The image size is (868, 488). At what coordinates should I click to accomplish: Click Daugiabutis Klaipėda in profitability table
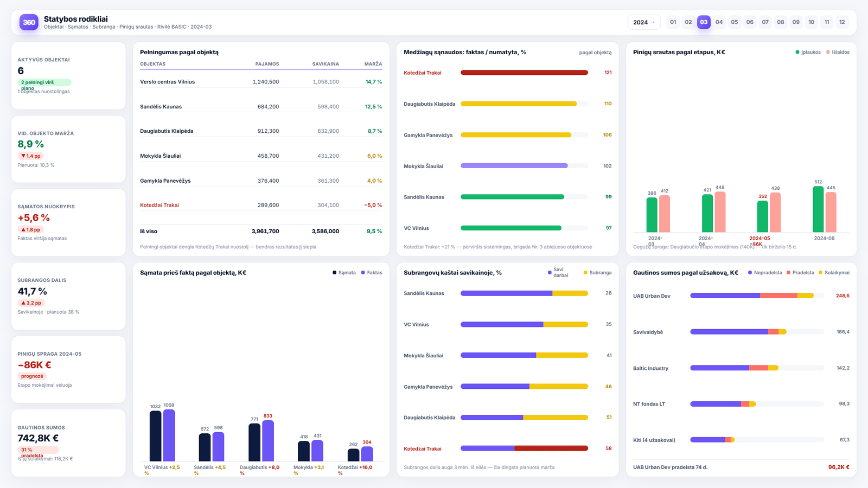tap(167, 131)
